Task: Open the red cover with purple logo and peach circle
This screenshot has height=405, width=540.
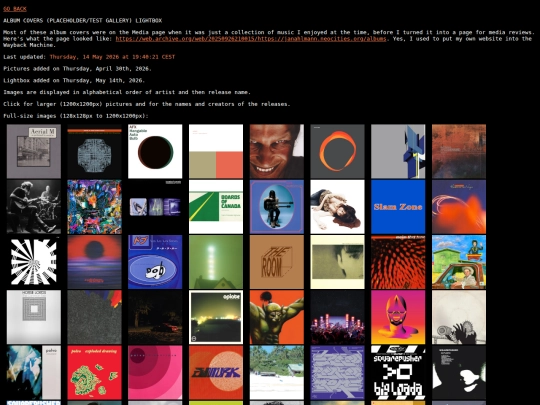Action: coord(216,373)
